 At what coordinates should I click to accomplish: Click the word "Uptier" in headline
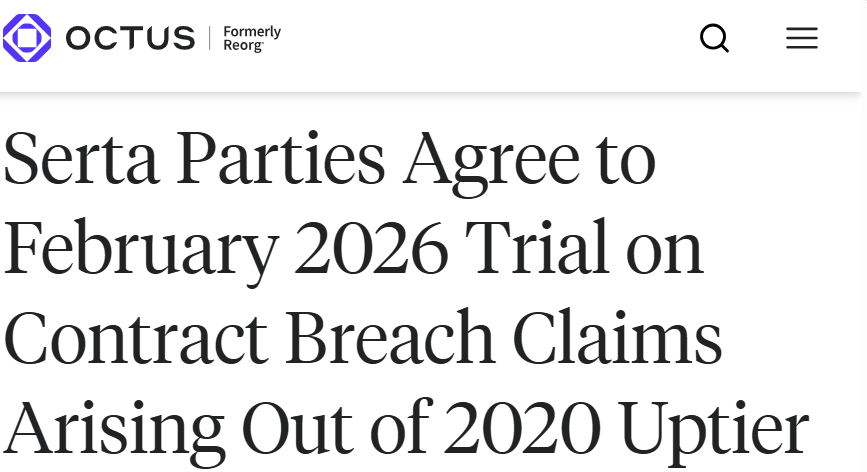click(713, 432)
